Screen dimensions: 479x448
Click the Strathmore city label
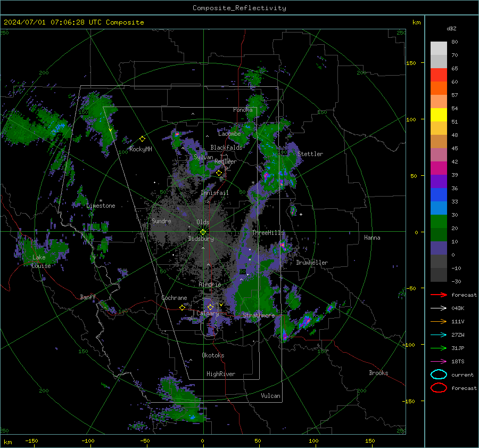tap(259, 315)
